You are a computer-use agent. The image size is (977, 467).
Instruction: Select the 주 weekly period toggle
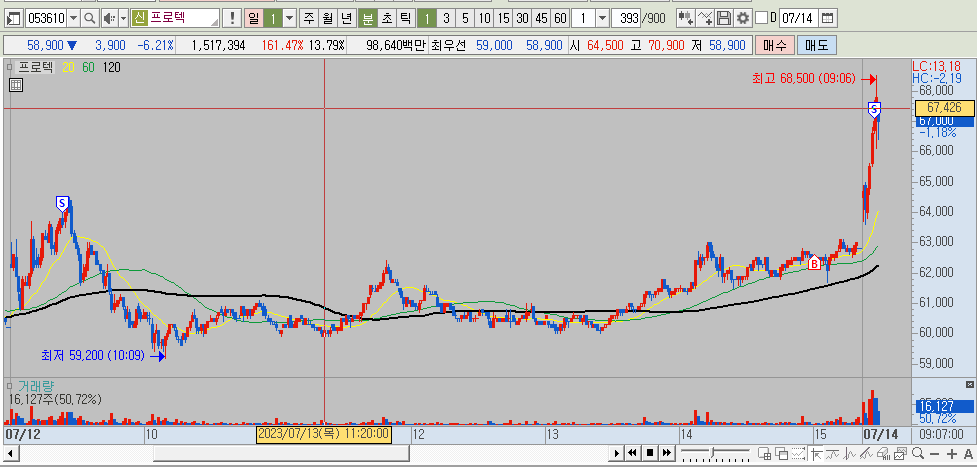coord(309,18)
